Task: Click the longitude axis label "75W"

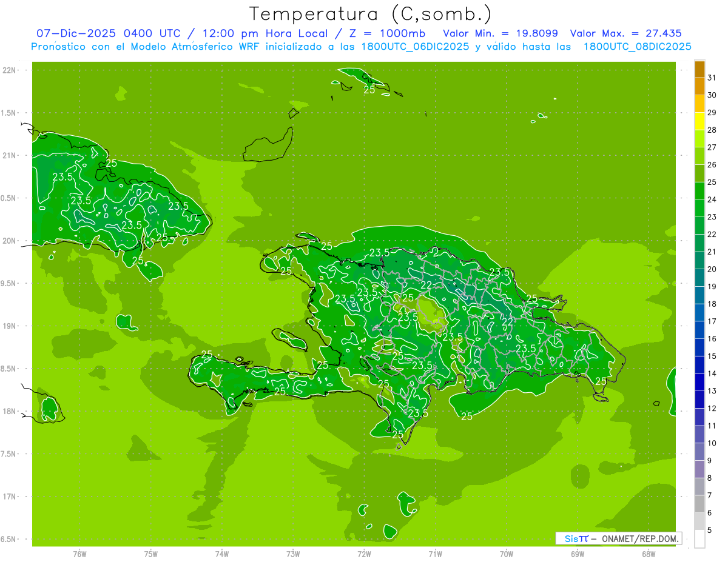Action: [x=150, y=555]
